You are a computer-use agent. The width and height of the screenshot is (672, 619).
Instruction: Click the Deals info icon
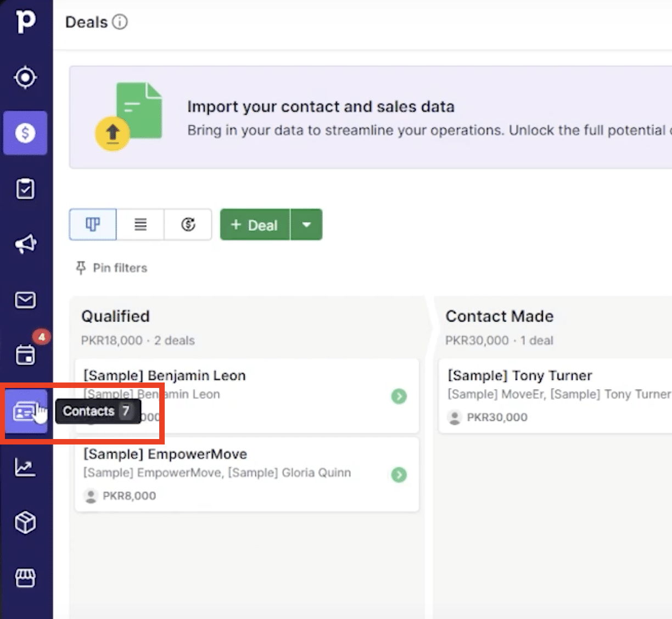tap(120, 22)
